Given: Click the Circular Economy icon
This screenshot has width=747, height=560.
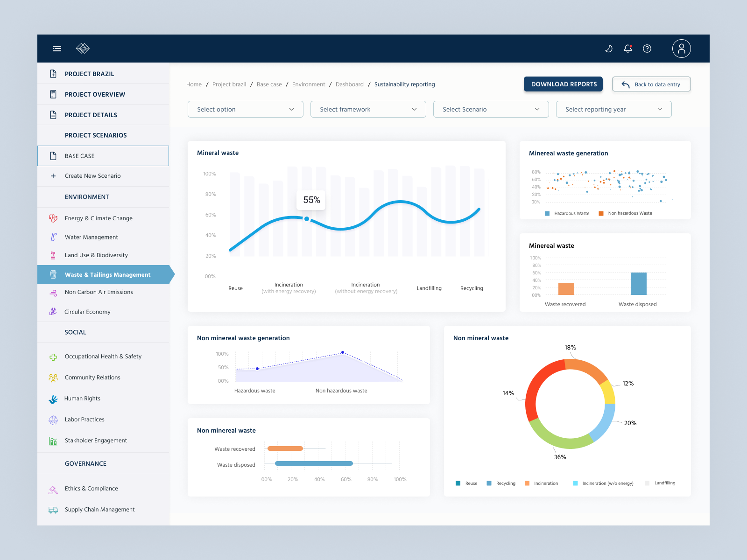Looking at the screenshot, I should (x=53, y=312).
